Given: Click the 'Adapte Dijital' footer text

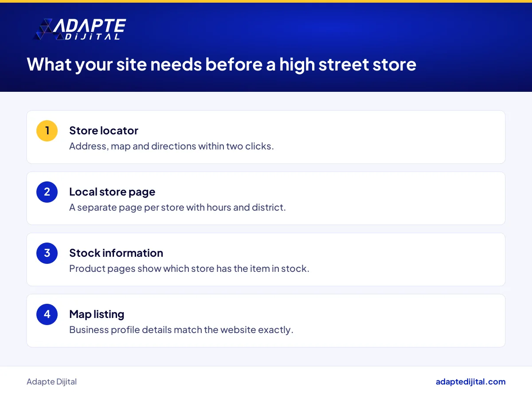Looking at the screenshot, I should (x=51, y=382).
